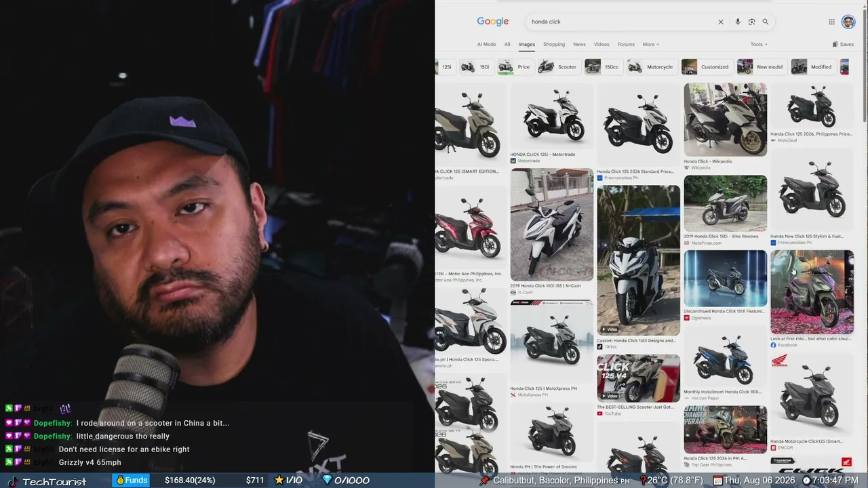Viewport: 868px width, 488px height.
Task: Click the EMCOR source label
Action: 786,448
